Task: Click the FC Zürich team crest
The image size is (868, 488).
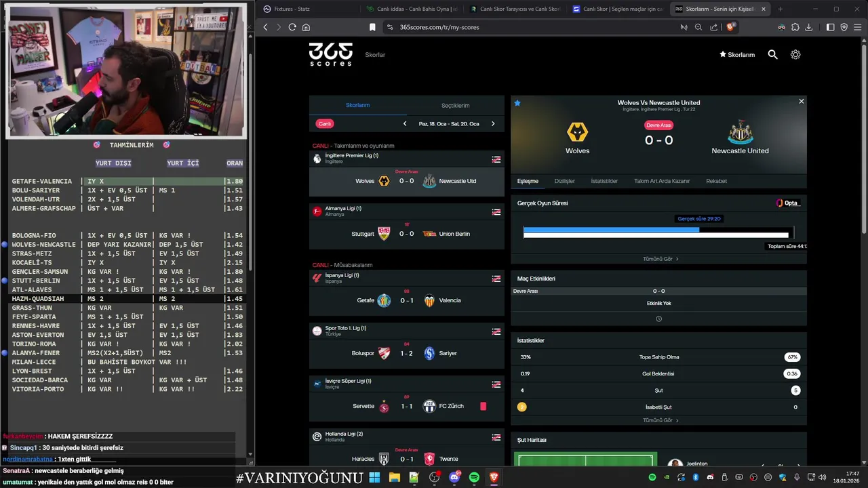Action: [x=429, y=406]
